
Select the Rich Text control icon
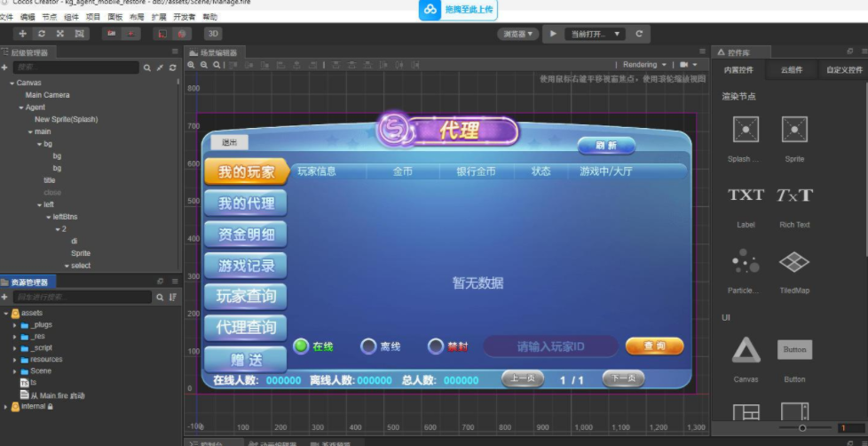[794, 195]
